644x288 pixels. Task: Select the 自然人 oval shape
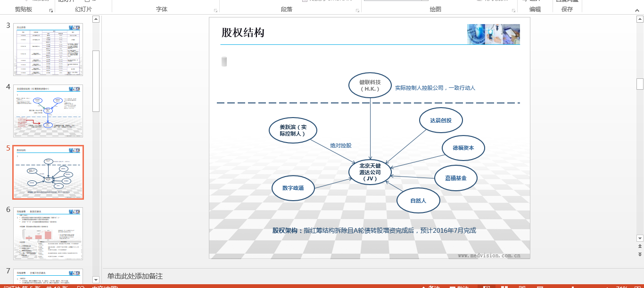click(418, 201)
